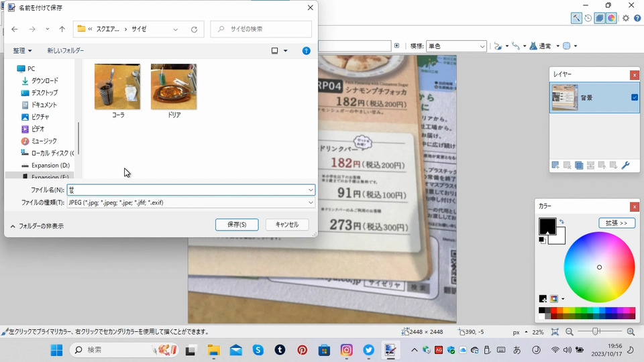Open the 整理 organize menu
Viewport: 644px width, 362px height.
(x=22, y=50)
